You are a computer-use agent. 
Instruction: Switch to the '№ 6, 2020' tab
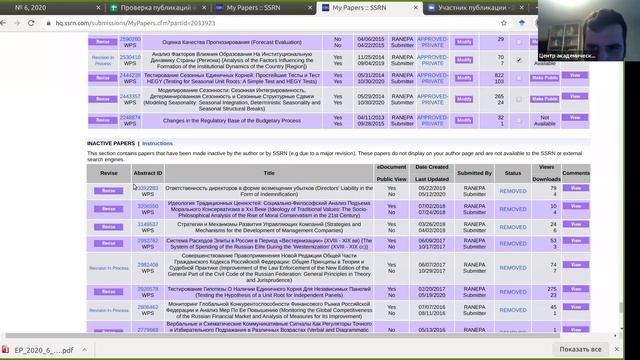(x=51, y=8)
